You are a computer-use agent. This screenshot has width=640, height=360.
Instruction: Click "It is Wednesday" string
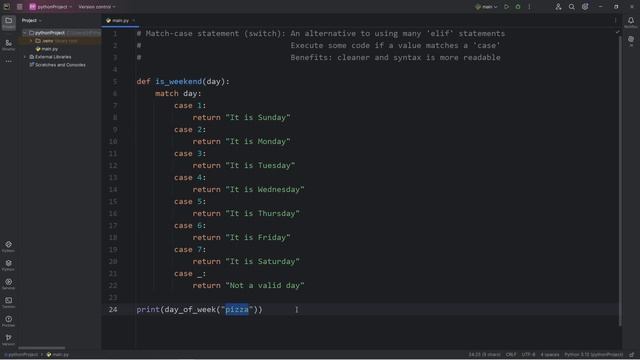tap(265, 189)
